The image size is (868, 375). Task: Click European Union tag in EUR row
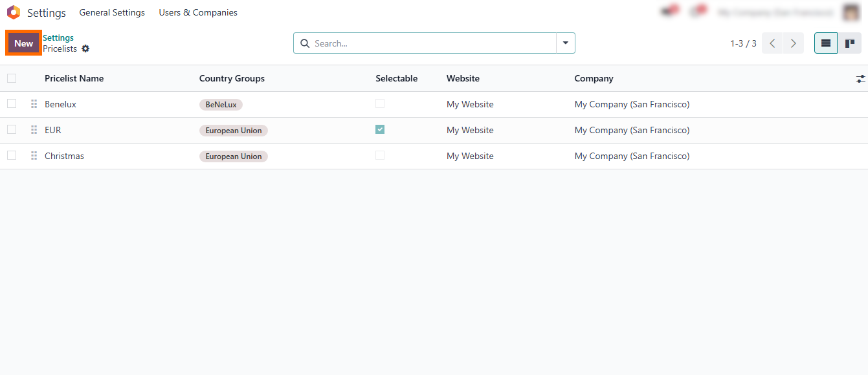(x=234, y=131)
